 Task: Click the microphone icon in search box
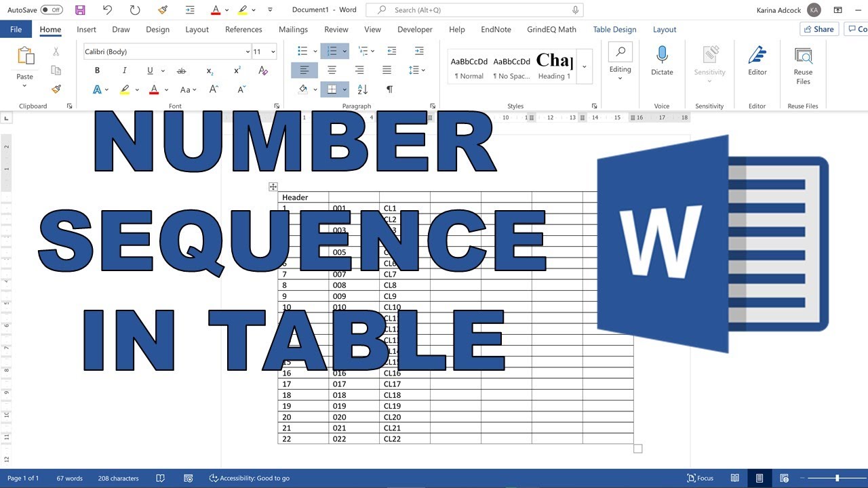pos(575,10)
